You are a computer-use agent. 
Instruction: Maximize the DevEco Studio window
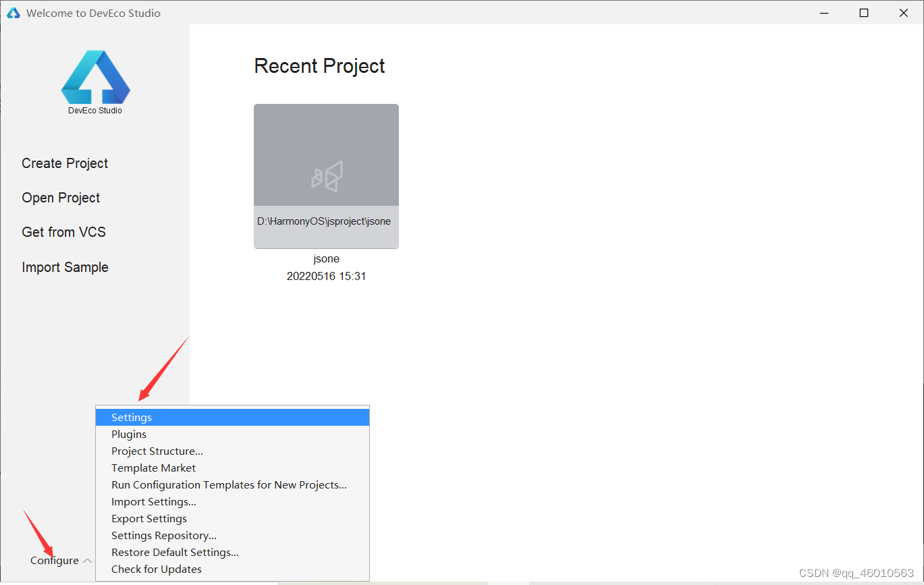click(x=864, y=13)
